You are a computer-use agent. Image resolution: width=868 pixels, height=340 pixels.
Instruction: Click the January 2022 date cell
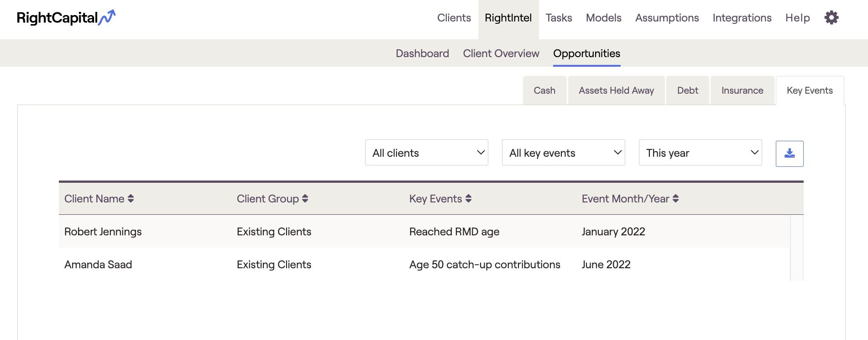[x=613, y=232]
